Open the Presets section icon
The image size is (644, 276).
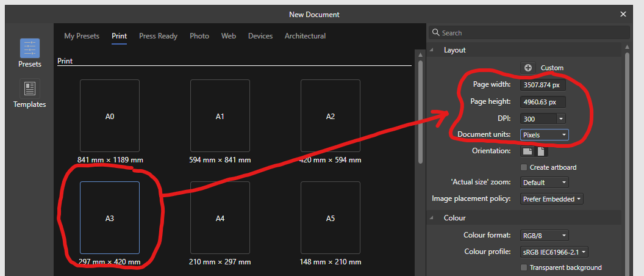[x=29, y=48]
